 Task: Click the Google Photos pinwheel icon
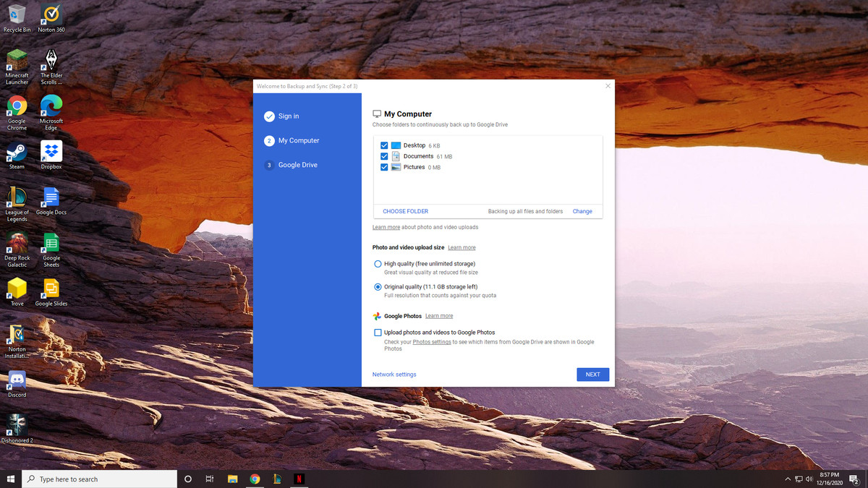coord(376,316)
